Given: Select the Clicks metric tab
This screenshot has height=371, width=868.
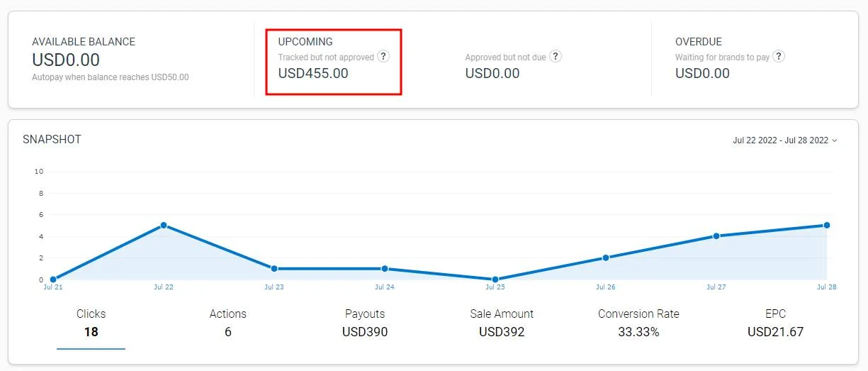Looking at the screenshot, I should [91, 323].
